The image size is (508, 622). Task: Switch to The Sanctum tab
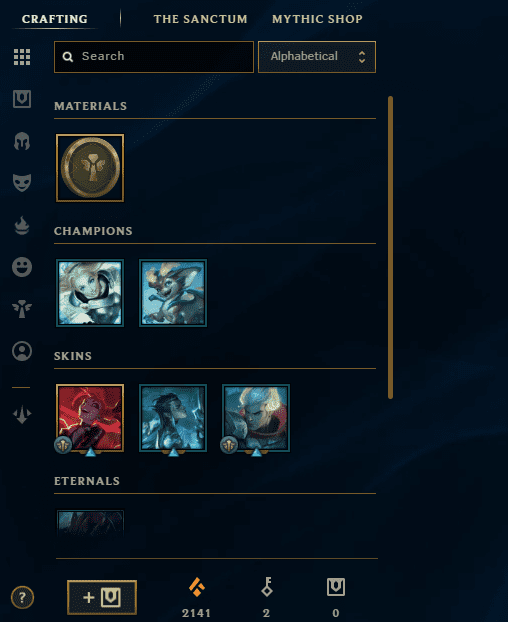pyautogui.click(x=200, y=19)
